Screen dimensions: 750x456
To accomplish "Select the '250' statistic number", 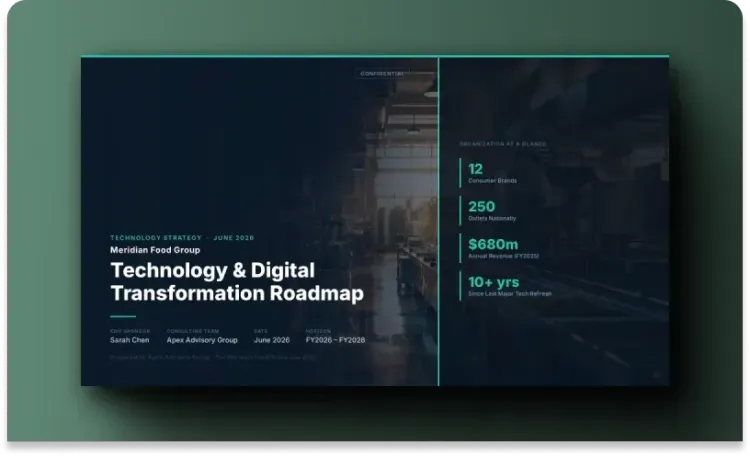I will point(481,207).
